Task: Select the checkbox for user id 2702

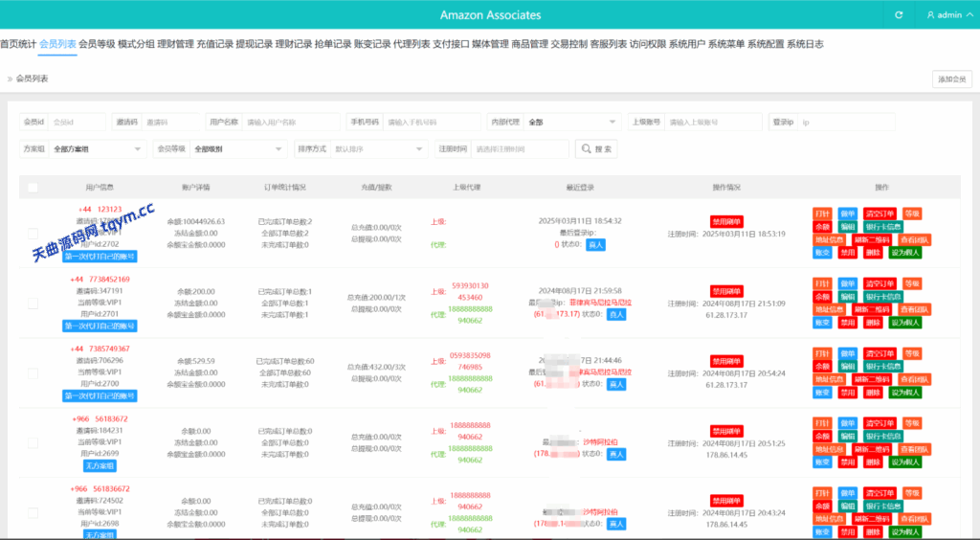Action: (x=33, y=233)
